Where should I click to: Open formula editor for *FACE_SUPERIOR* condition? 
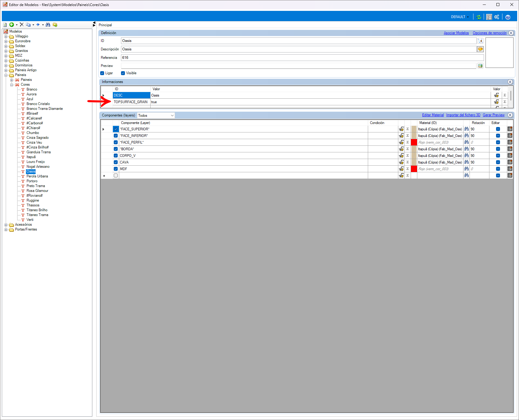[401, 129]
